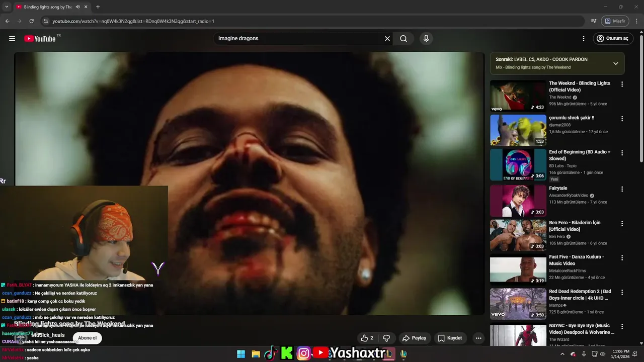The width and height of the screenshot is (644, 362).
Task: Clear the search box with the X
Action: [387, 39]
